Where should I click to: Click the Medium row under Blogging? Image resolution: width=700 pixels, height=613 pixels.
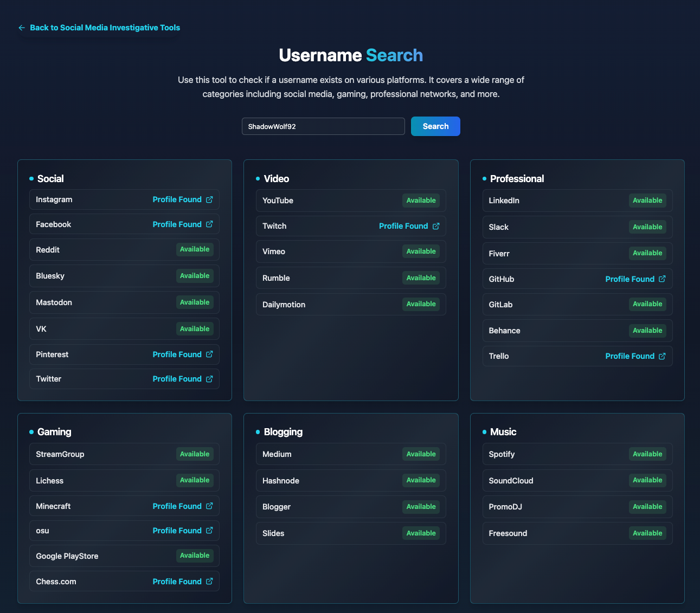point(350,454)
